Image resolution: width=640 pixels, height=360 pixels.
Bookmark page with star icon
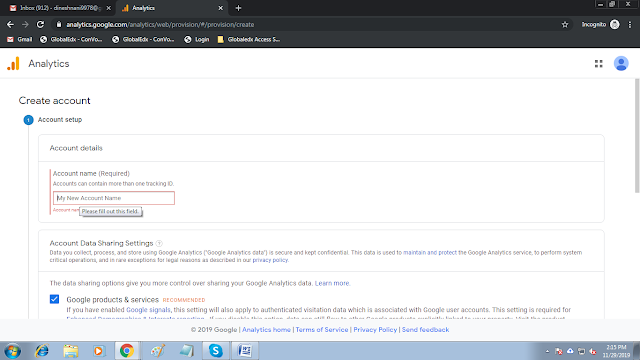point(564,24)
